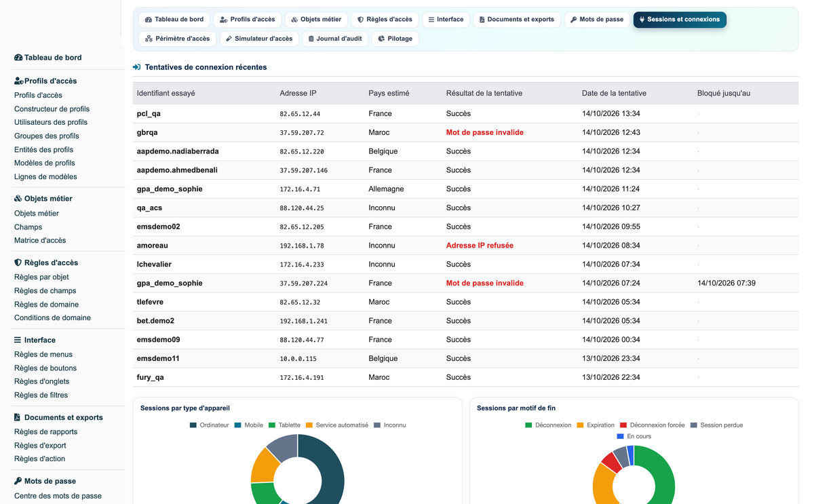The height and width of the screenshot is (504, 814).
Task: Click identifier pcl_qa in table
Action: (x=149, y=113)
